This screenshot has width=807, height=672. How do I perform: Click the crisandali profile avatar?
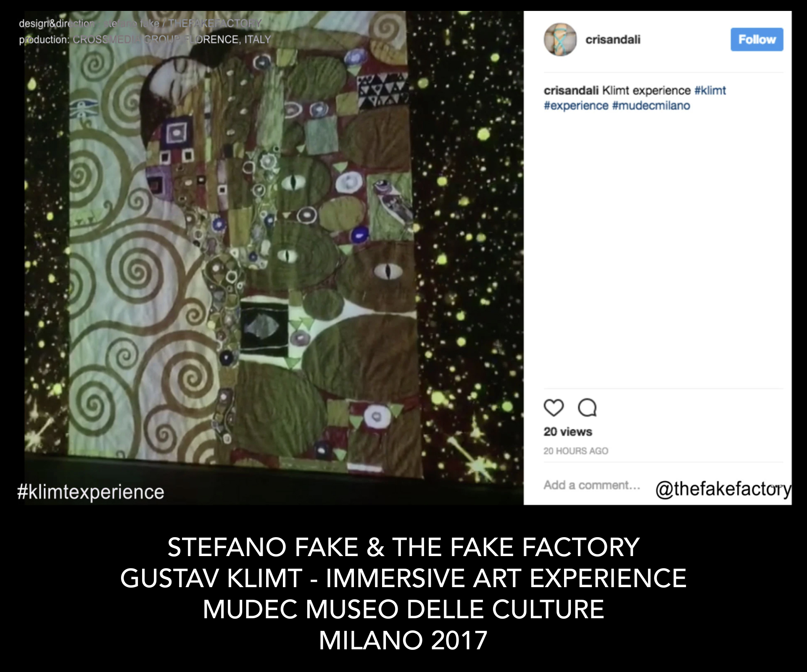point(560,39)
